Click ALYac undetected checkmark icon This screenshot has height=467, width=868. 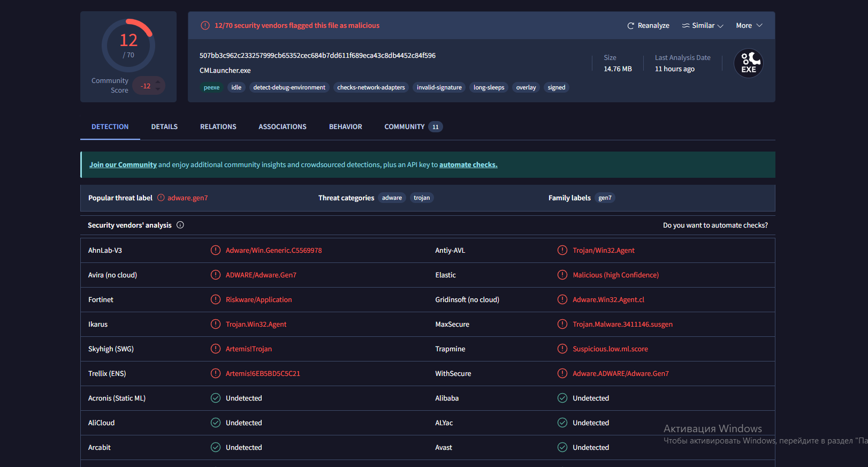point(562,423)
